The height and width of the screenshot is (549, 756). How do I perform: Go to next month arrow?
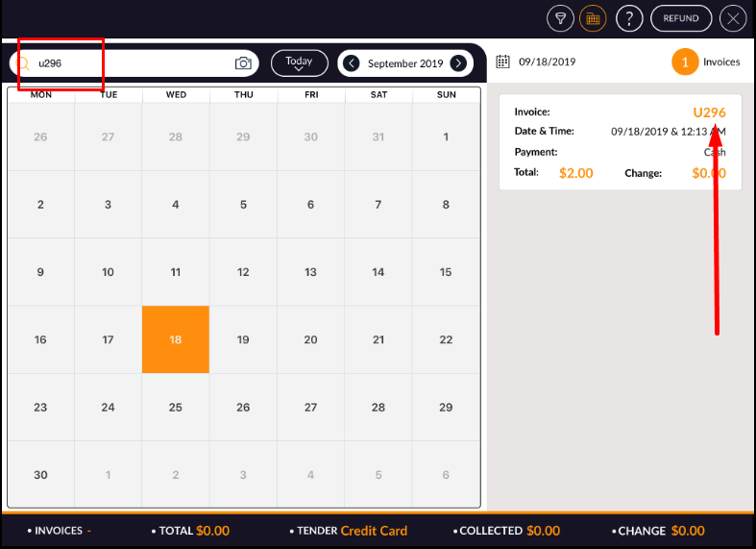pos(459,63)
